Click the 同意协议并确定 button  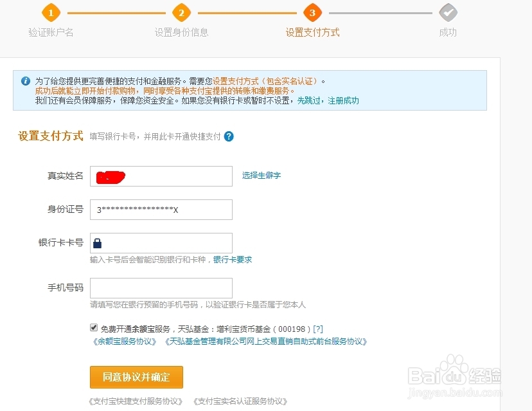(x=136, y=377)
